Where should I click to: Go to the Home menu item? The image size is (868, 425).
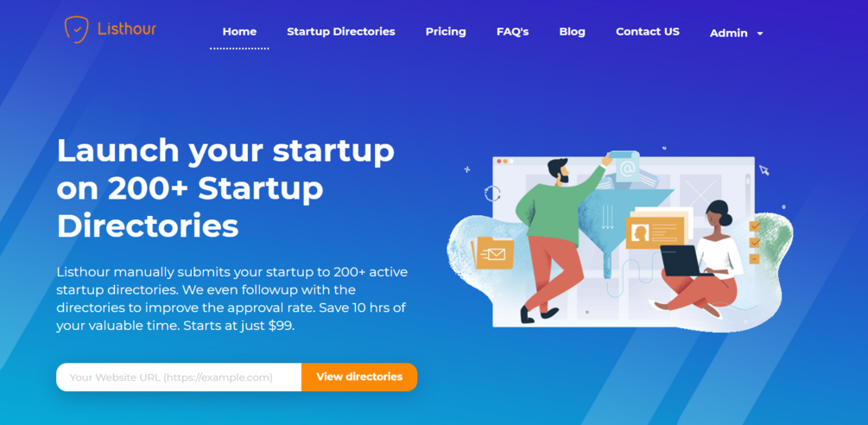[239, 32]
